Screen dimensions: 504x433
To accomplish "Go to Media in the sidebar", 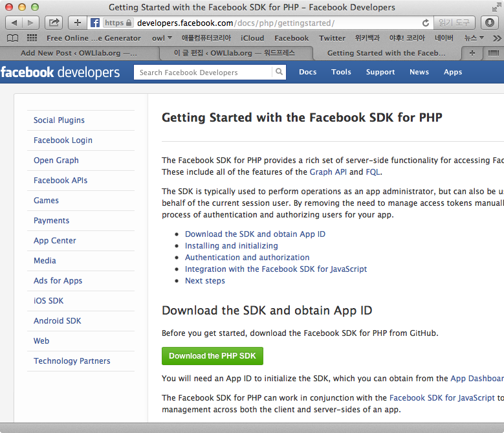I will pos(45,260).
